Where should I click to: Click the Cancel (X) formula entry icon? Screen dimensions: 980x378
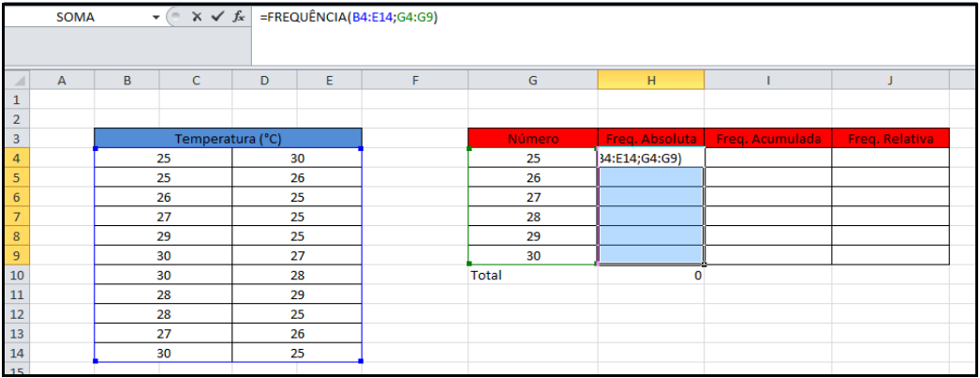198,18
